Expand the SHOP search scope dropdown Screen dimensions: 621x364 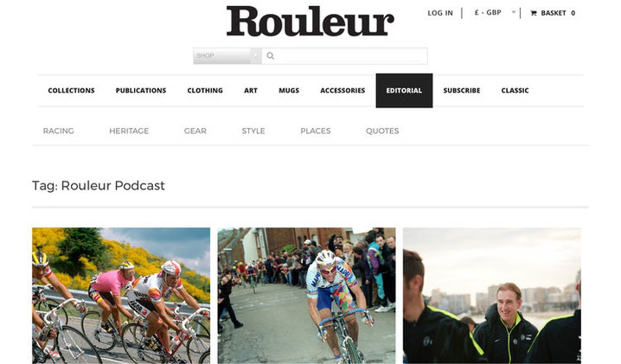click(227, 56)
